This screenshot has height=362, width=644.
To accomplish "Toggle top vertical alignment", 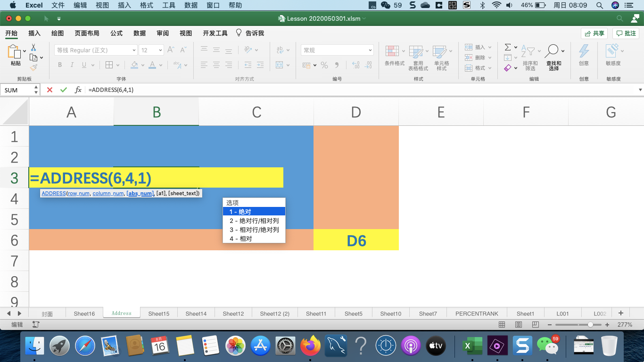I will pos(204,50).
